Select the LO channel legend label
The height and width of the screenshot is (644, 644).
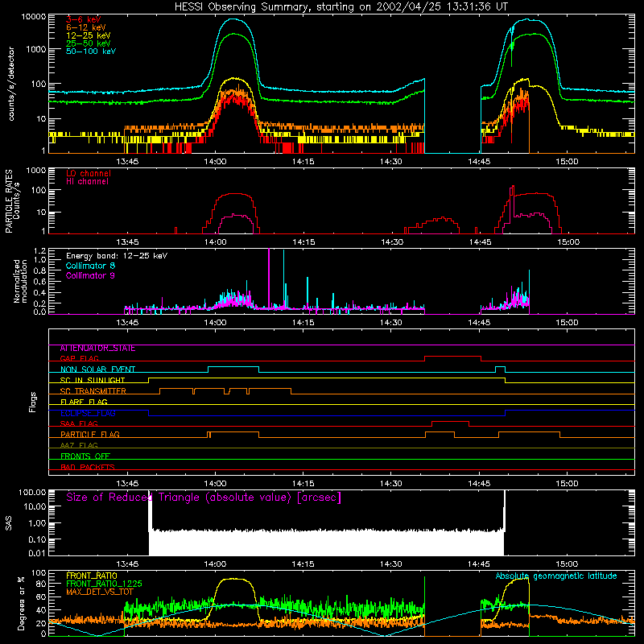tap(89, 173)
